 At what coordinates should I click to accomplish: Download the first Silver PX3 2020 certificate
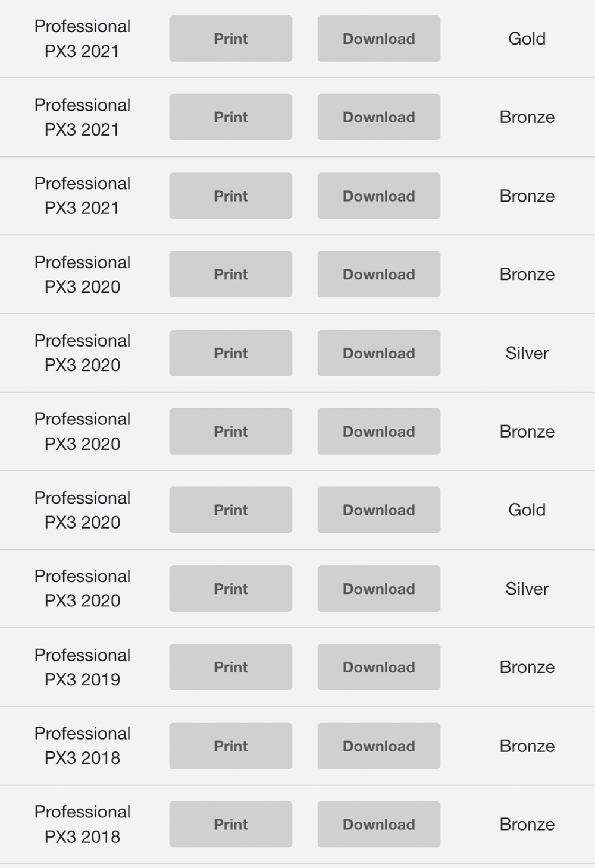point(378,353)
